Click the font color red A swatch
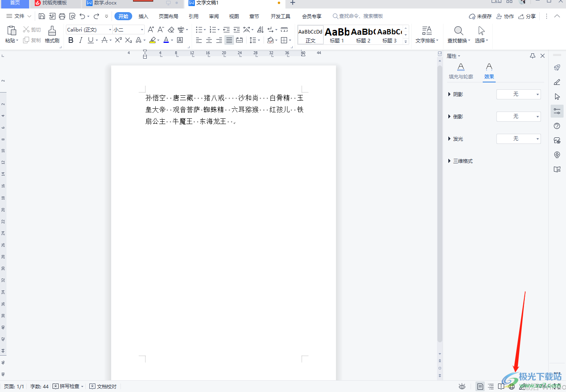The image size is (566, 392). click(166, 40)
